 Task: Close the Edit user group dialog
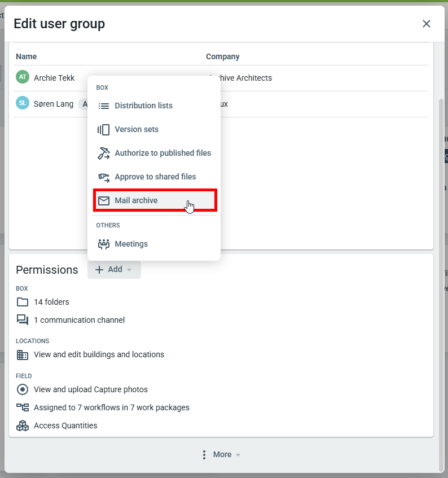pos(427,24)
